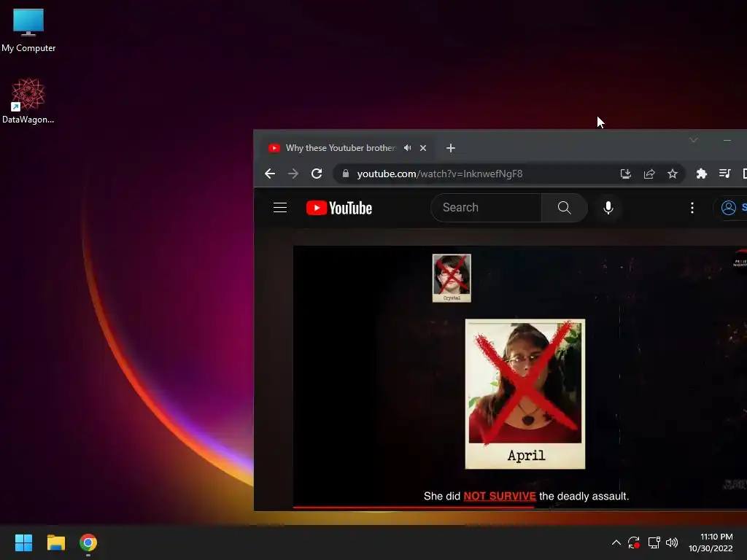The height and width of the screenshot is (560, 747).
Task: Open YouTube settings three-dot menu
Action: point(692,208)
